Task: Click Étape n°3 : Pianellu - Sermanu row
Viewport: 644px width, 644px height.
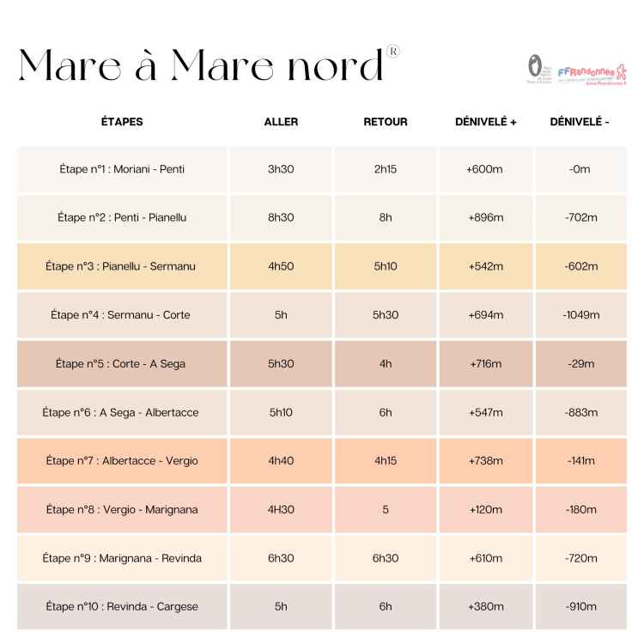Action: pyautogui.click(x=322, y=266)
